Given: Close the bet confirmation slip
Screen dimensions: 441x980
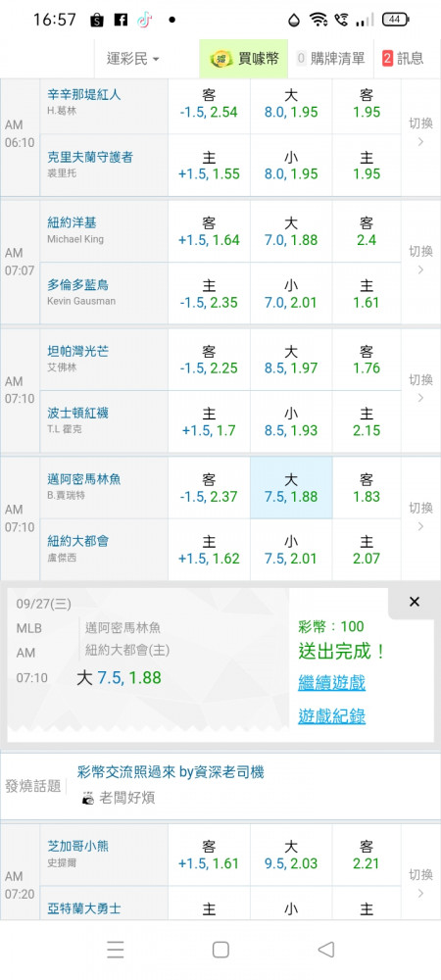Looking at the screenshot, I should pyautogui.click(x=415, y=602).
